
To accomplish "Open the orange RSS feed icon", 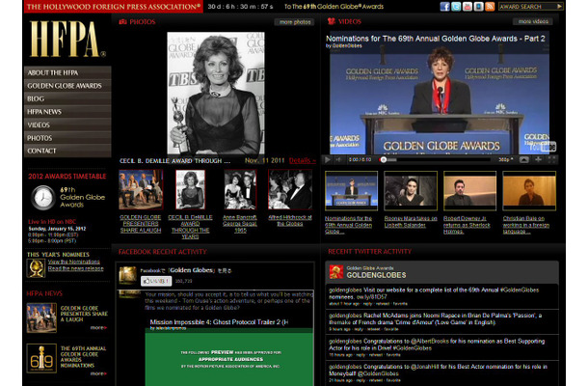I will pos(490,7).
